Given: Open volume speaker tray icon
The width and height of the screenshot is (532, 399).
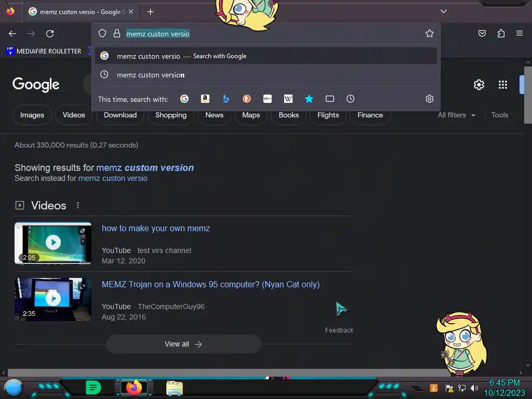Looking at the screenshot, I should point(474,388).
